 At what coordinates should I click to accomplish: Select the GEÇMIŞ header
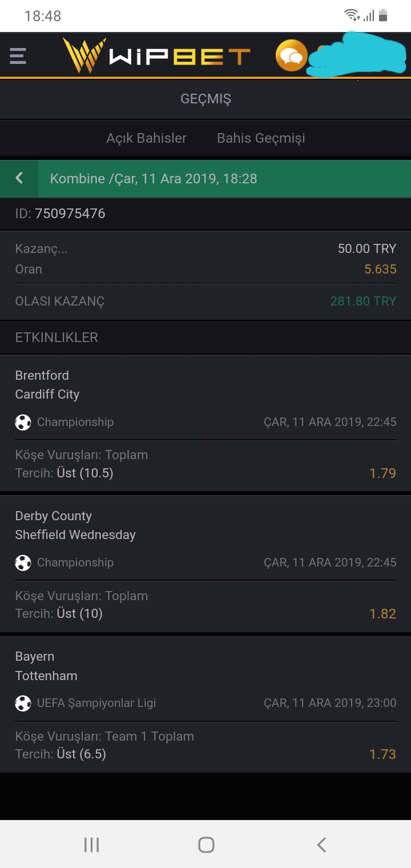point(205,99)
